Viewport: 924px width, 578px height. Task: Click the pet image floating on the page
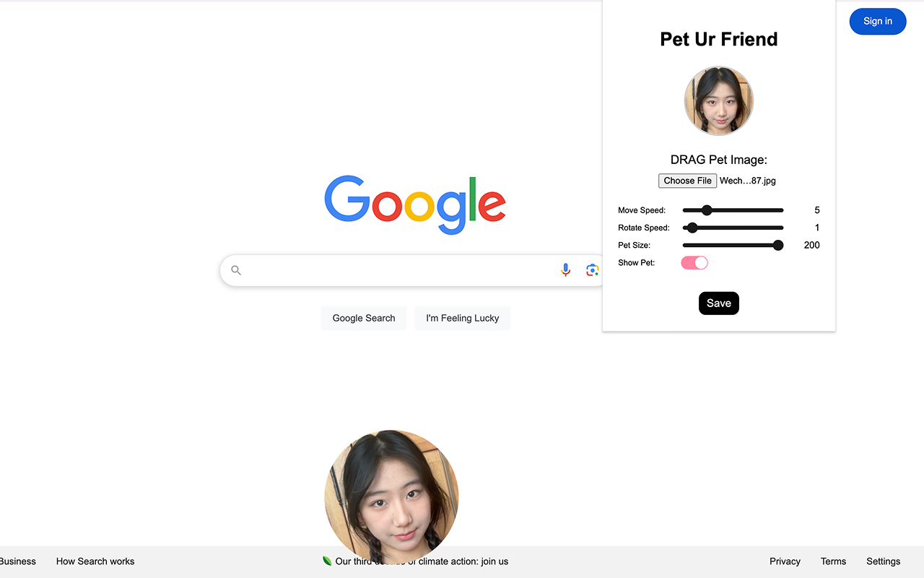[x=391, y=496]
